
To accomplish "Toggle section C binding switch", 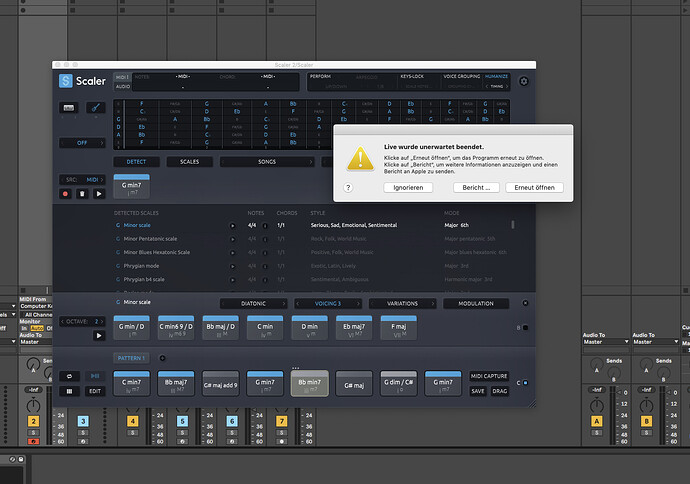I will [525, 383].
